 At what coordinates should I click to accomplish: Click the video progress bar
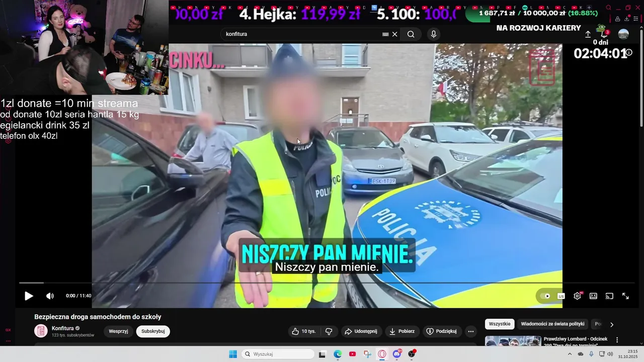pos(327,283)
